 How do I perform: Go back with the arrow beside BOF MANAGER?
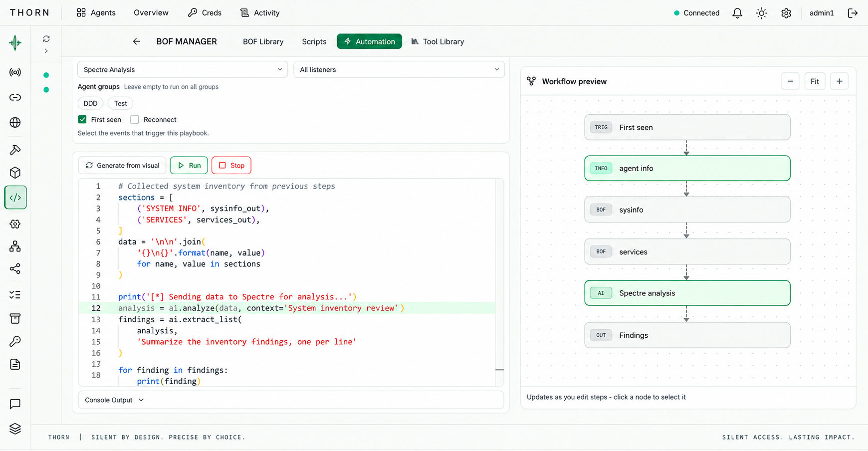pos(136,41)
